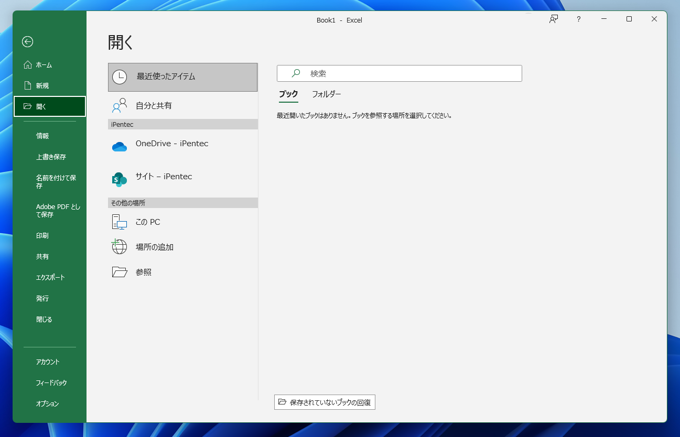
Task: Maximize the Excel window
Action: coord(629,19)
